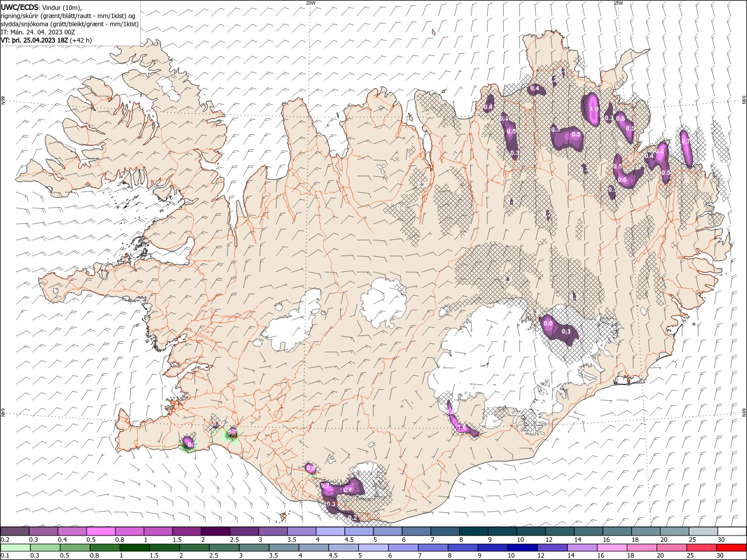Image resolution: width=747 pixels, height=560 pixels.
Task: Click the pale grey swatch labeled 25, top row
Action: coord(703,531)
